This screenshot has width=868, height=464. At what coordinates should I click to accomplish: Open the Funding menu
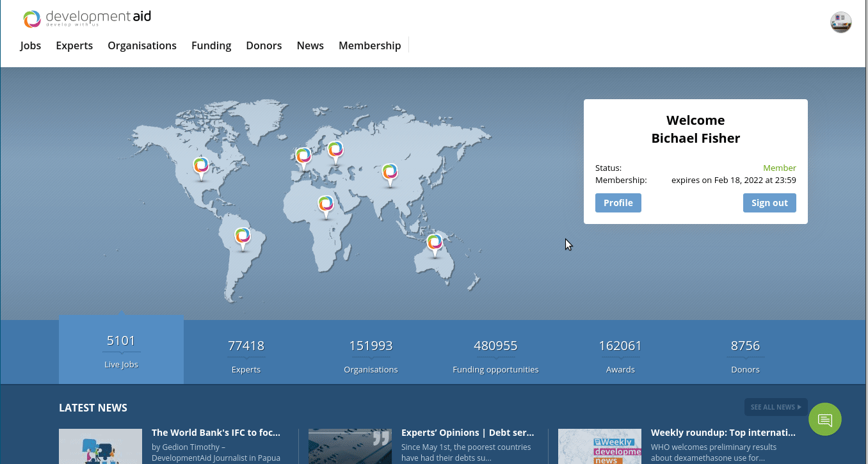tap(211, 45)
